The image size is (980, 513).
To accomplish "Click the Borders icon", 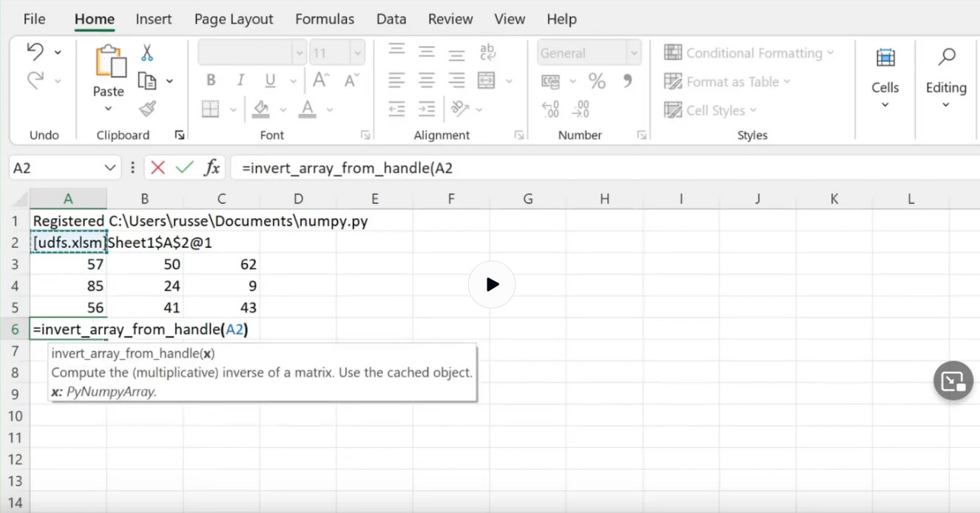I will [x=211, y=109].
